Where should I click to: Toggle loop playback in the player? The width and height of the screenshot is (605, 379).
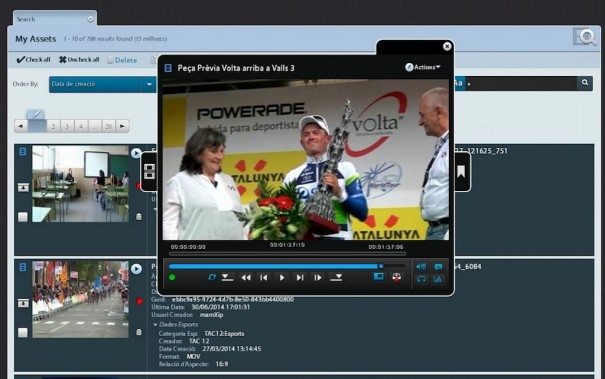point(211,277)
